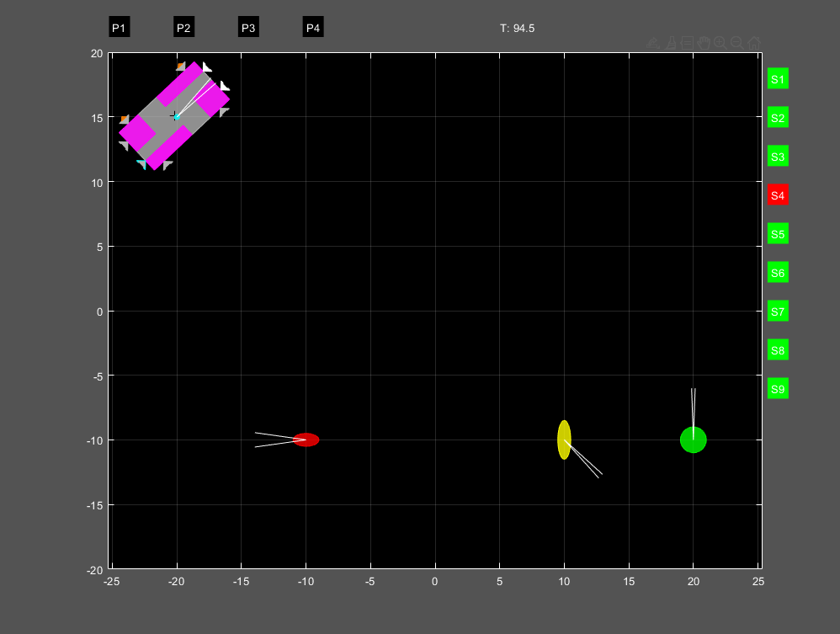
Task: Toggle the S2 status button
Action: [x=778, y=118]
